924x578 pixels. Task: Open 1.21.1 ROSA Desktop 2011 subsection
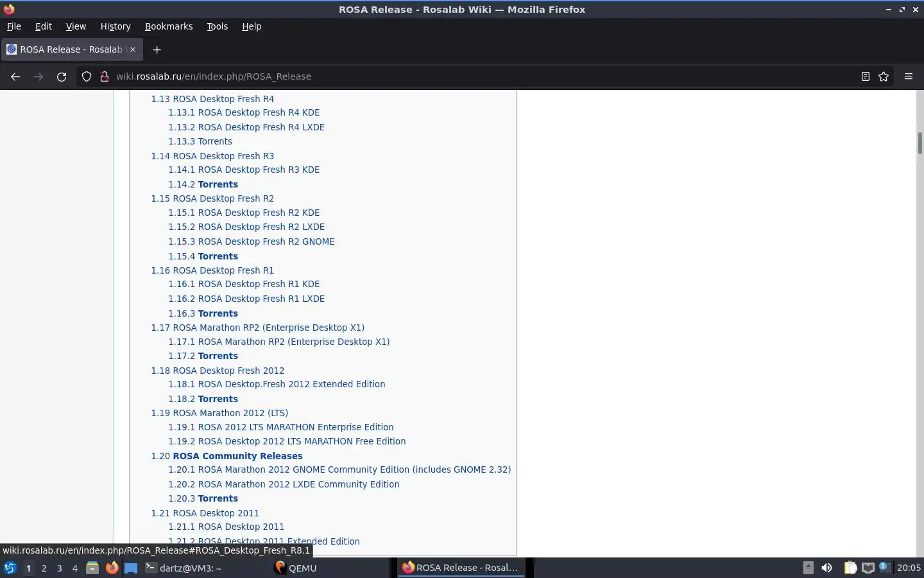[x=226, y=527]
